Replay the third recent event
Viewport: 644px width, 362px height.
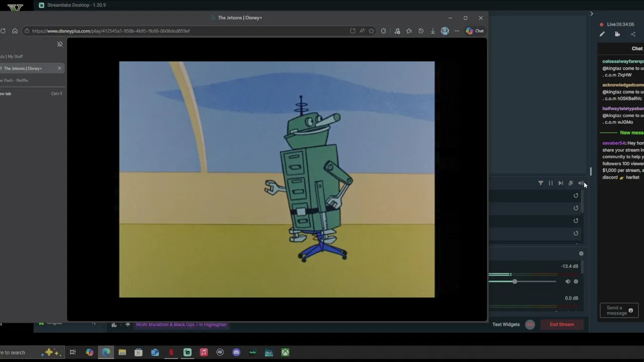(x=576, y=221)
